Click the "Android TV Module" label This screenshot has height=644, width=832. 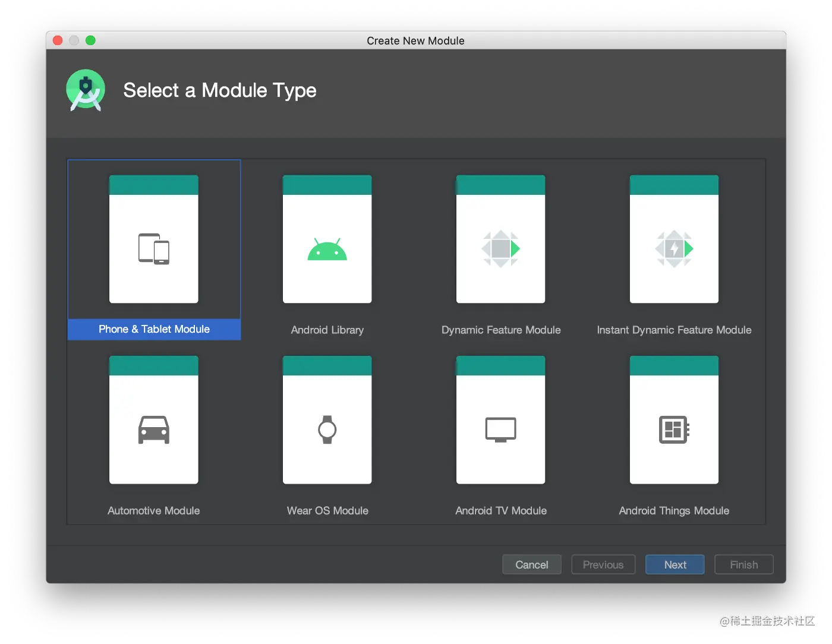point(501,510)
